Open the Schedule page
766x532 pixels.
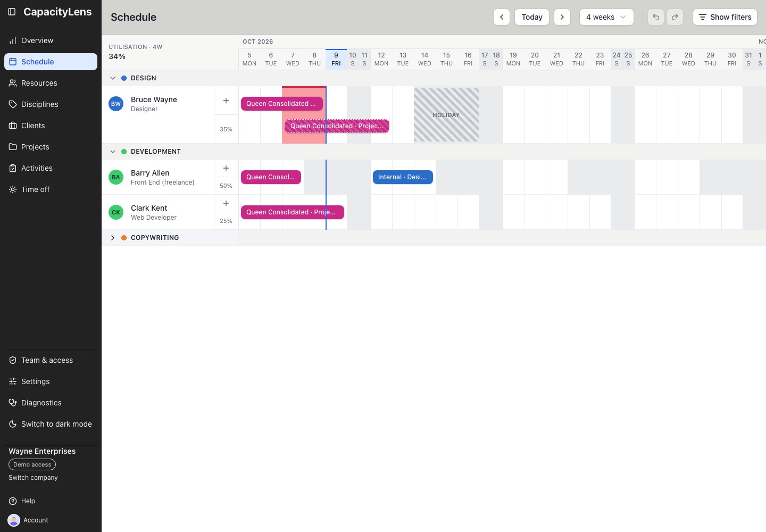[51, 62]
